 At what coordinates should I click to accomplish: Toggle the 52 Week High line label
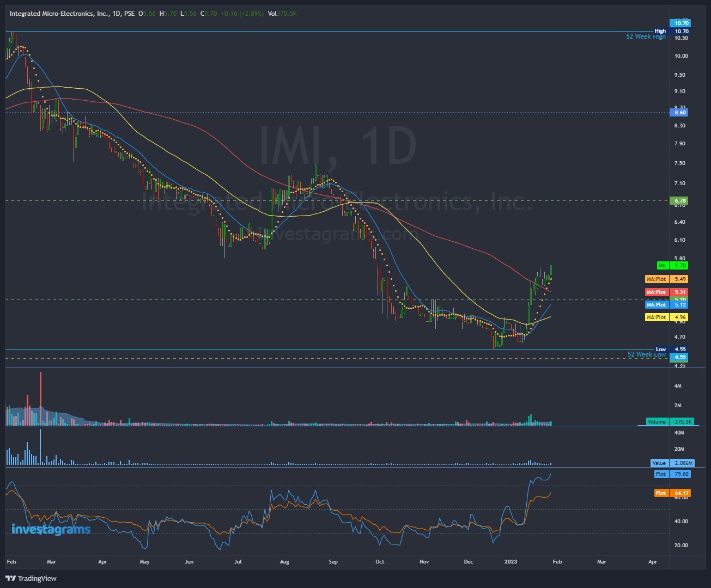[645, 36]
